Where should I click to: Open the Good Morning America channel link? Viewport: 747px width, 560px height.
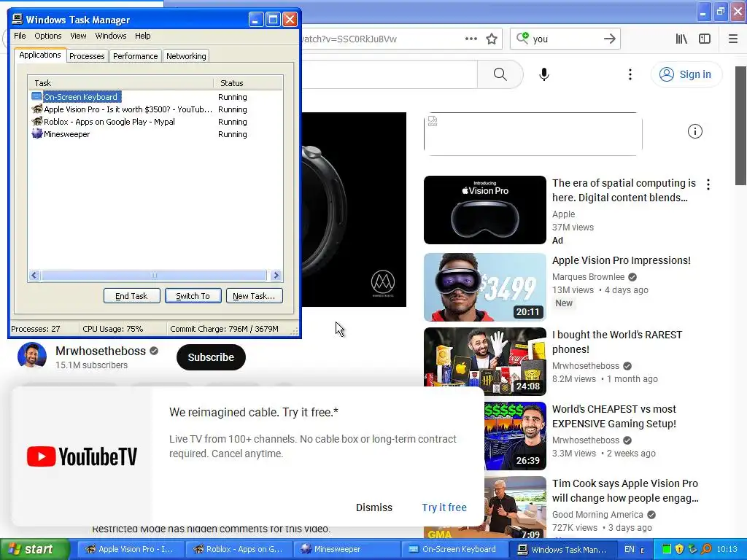click(x=597, y=515)
